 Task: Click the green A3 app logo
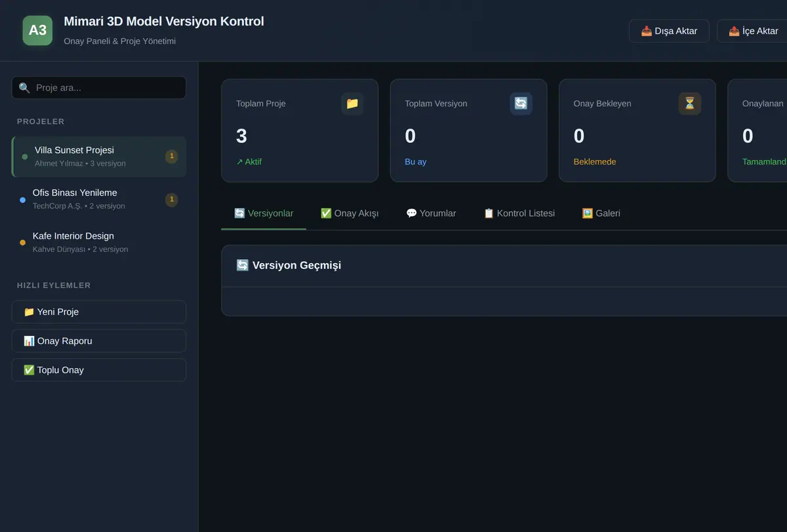[x=37, y=30]
